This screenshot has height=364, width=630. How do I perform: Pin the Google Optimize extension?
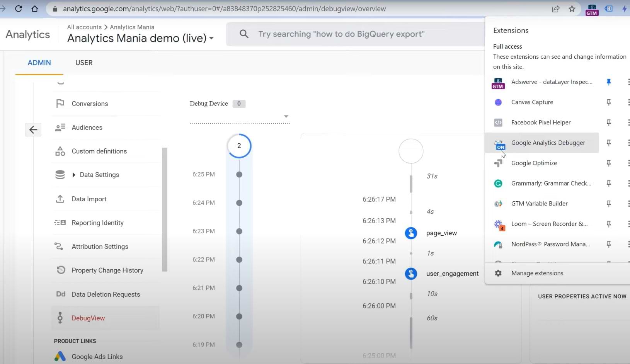coord(609,163)
